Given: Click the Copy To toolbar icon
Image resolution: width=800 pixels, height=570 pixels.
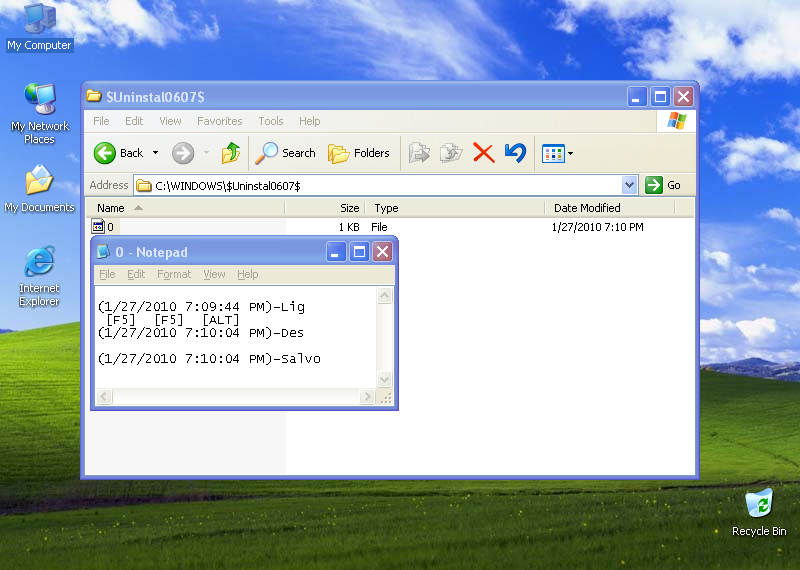Looking at the screenshot, I should point(451,153).
